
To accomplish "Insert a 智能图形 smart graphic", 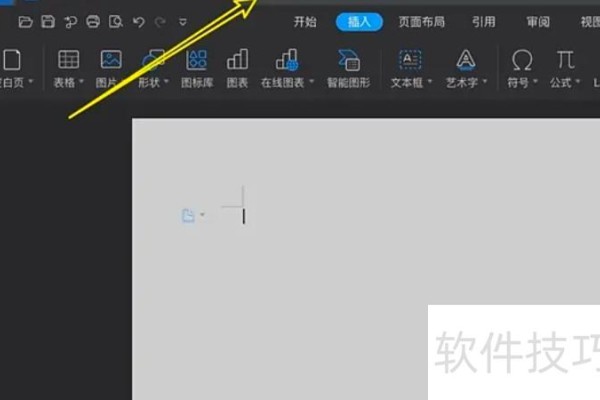I will click(x=349, y=60).
